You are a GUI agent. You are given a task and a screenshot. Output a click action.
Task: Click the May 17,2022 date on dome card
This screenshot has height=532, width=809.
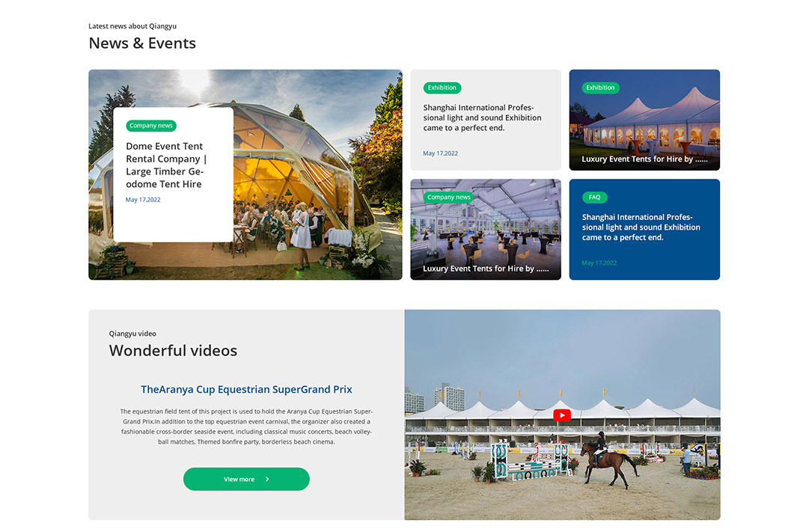143,200
